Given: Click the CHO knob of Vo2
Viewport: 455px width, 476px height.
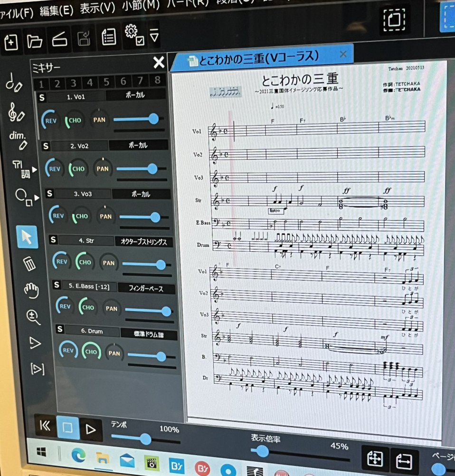Looking at the screenshot, I should point(78,169).
